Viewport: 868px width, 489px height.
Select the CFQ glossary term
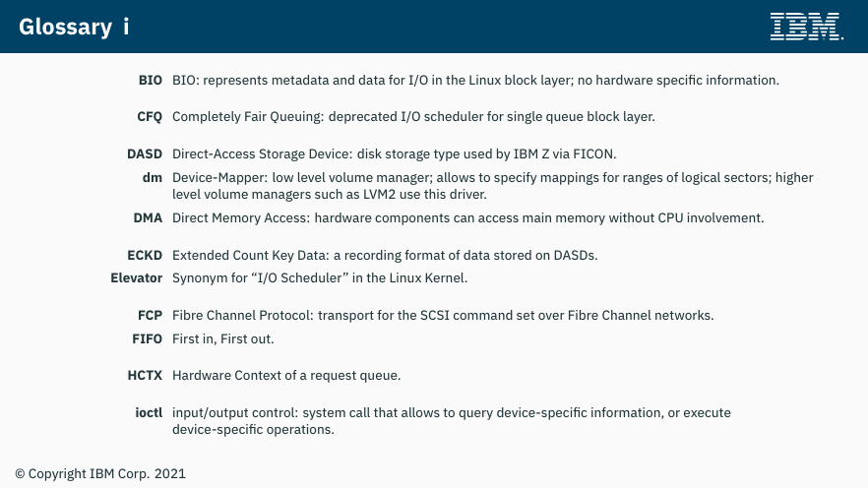150,117
